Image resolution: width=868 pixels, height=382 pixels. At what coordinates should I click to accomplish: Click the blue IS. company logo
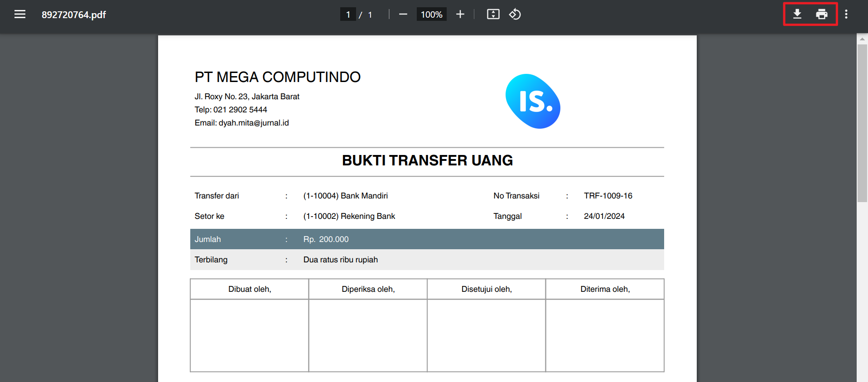[x=533, y=102]
